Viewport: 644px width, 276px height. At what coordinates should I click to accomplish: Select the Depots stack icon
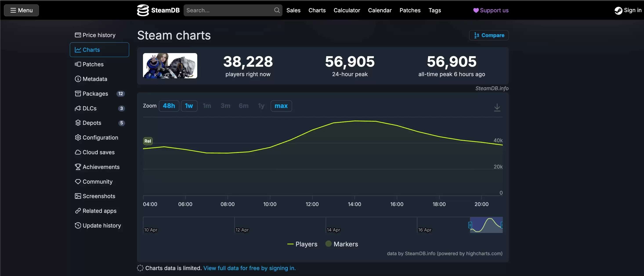[78, 123]
